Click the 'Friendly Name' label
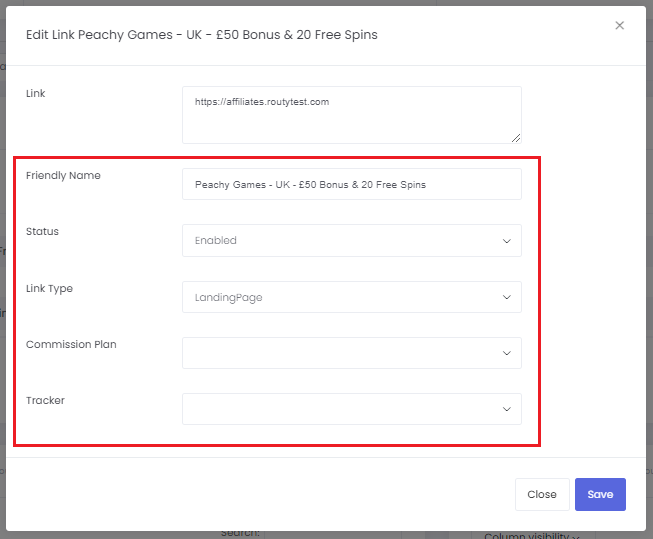 click(63, 175)
